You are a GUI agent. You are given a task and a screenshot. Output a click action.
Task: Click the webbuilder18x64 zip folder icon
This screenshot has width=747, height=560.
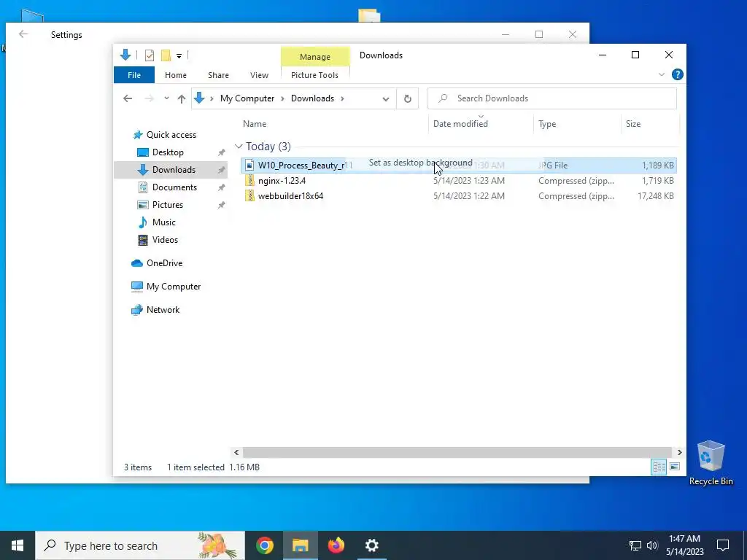point(249,195)
